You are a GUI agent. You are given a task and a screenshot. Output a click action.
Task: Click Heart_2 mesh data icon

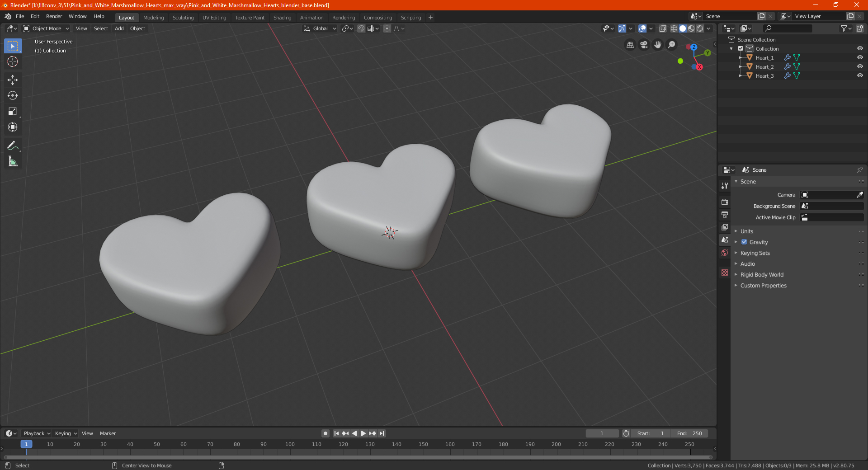tap(797, 67)
